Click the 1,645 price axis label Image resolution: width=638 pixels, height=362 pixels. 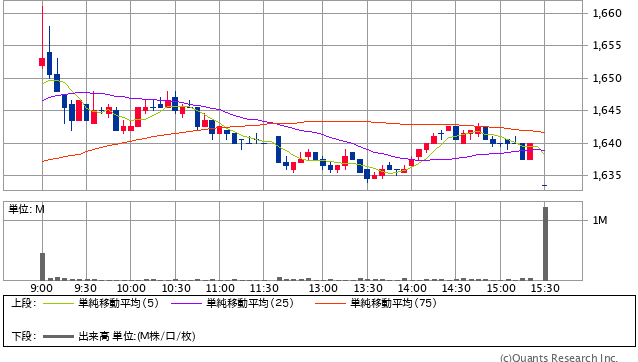[607, 110]
